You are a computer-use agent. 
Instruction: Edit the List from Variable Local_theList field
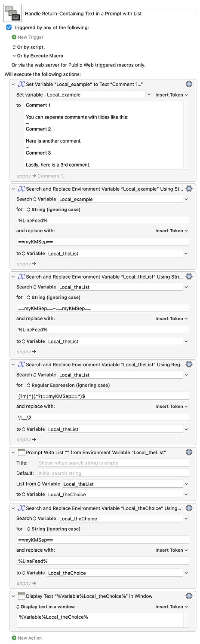coord(122,484)
